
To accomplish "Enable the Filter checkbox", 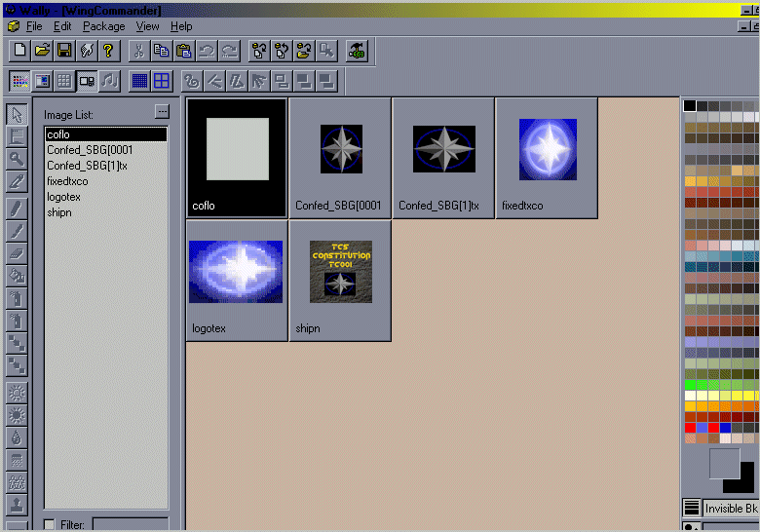I will (50, 525).
